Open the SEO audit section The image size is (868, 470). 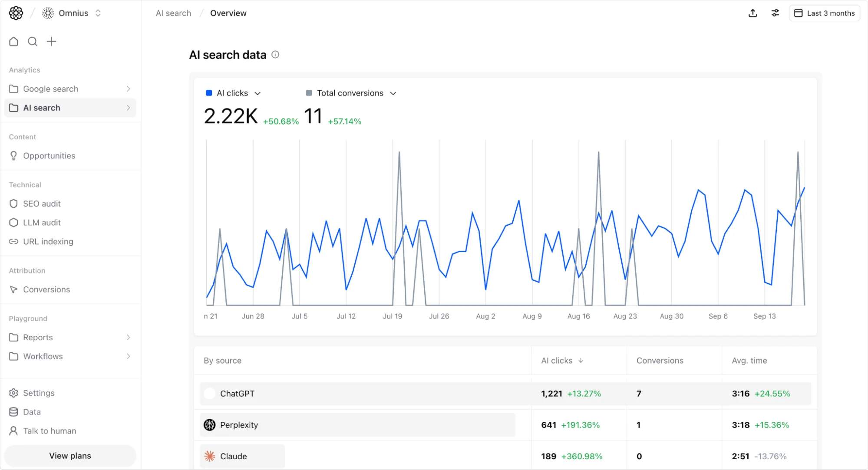(x=42, y=204)
